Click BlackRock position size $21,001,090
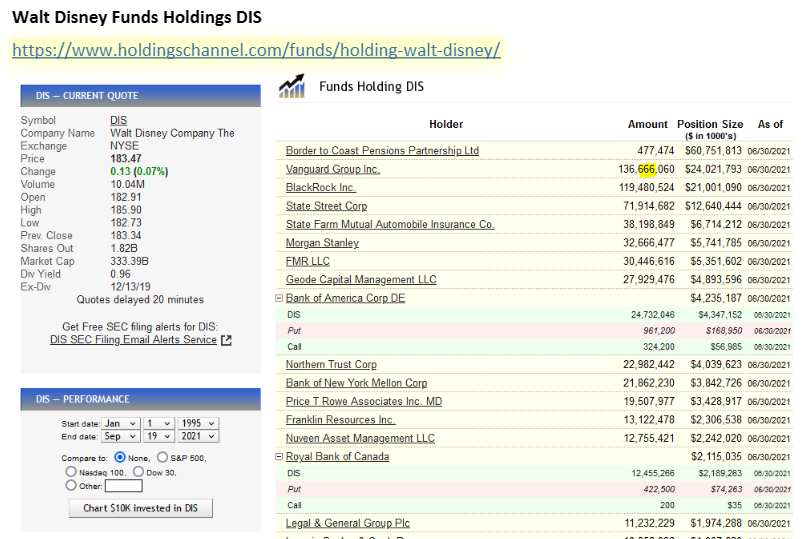Viewport: 812px width, 539px height. 713,187
